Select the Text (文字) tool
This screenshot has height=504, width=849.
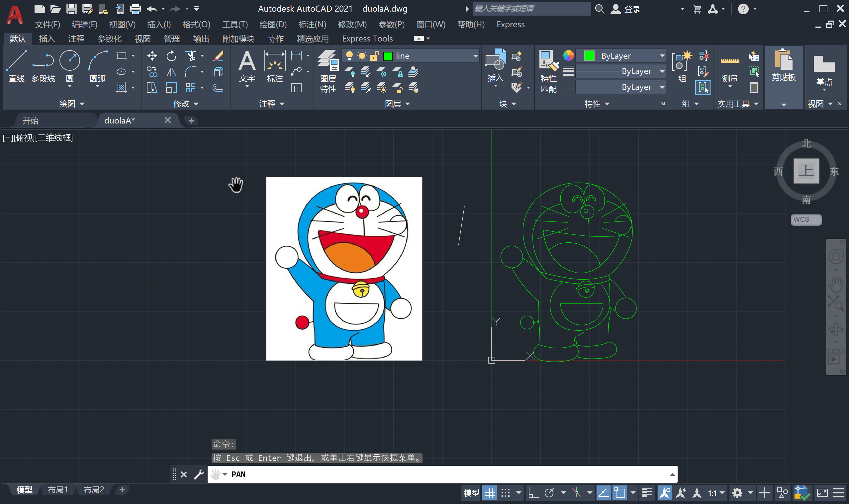point(247,66)
